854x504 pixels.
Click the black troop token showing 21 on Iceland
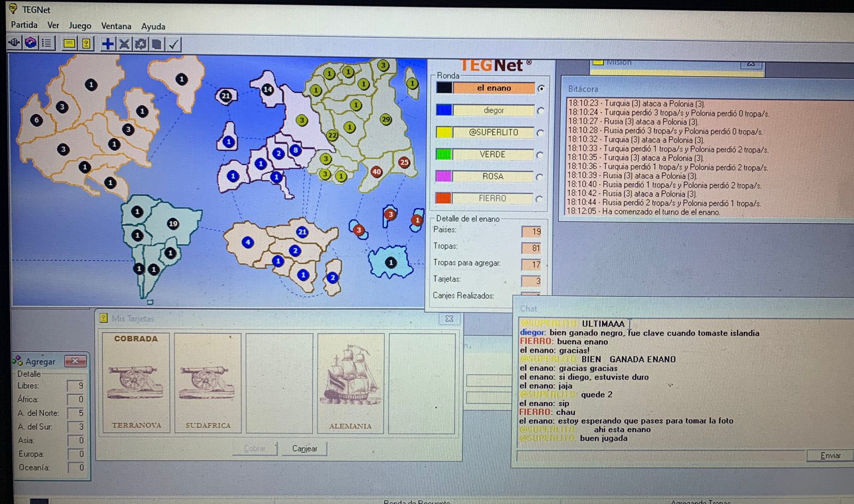[226, 96]
